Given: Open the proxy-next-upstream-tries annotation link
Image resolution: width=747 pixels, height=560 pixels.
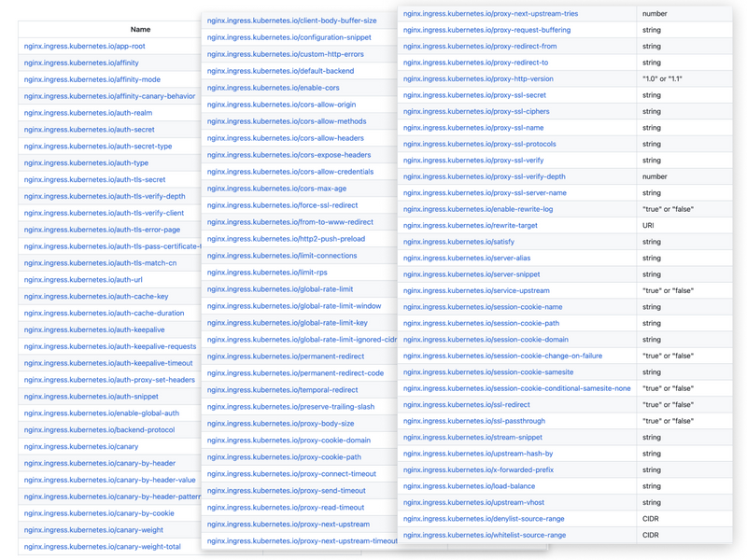Looking at the screenshot, I should (x=490, y=14).
